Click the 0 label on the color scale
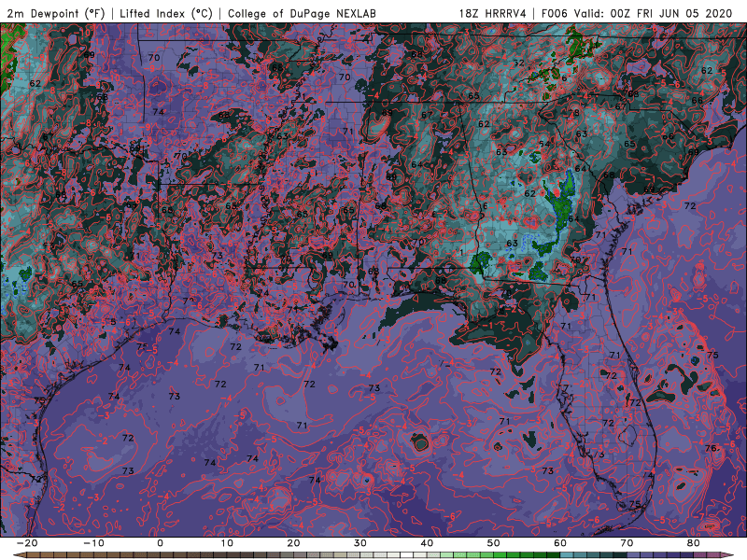747x560 pixels. (x=160, y=543)
